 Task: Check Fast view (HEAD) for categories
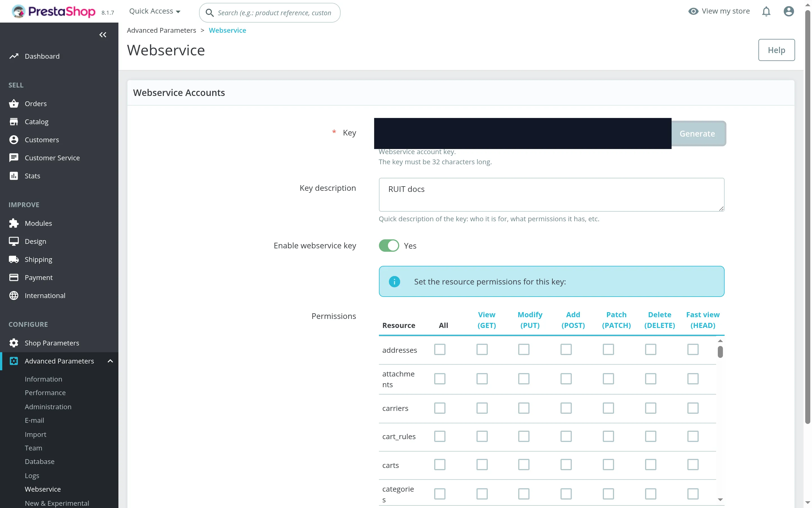(x=692, y=494)
